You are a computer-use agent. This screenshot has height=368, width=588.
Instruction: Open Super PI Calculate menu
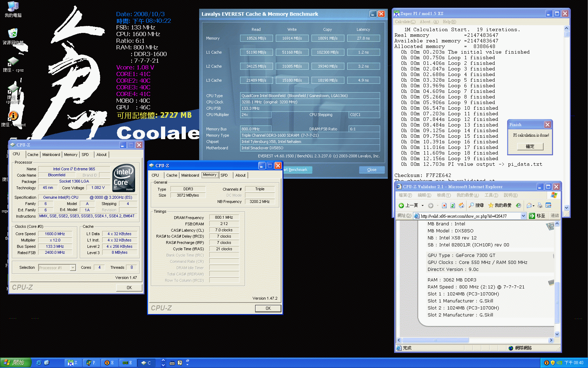pos(405,22)
